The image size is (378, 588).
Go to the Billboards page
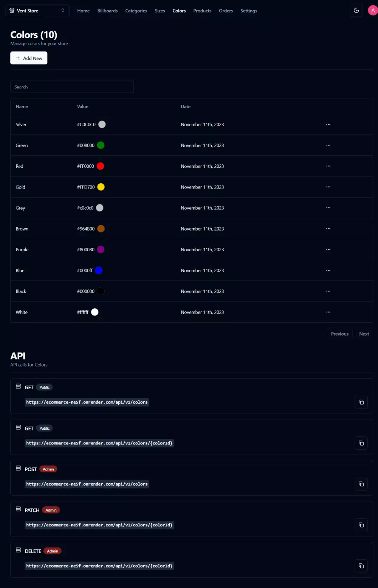(107, 11)
